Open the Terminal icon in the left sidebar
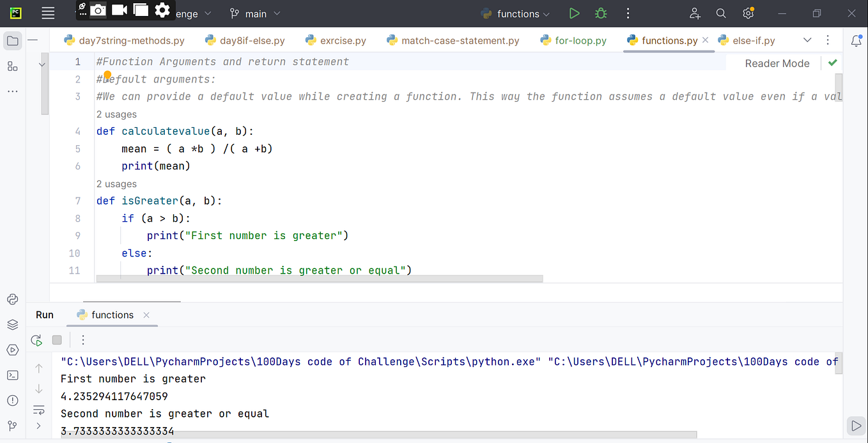The height and width of the screenshot is (443, 868). tap(12, 375)
